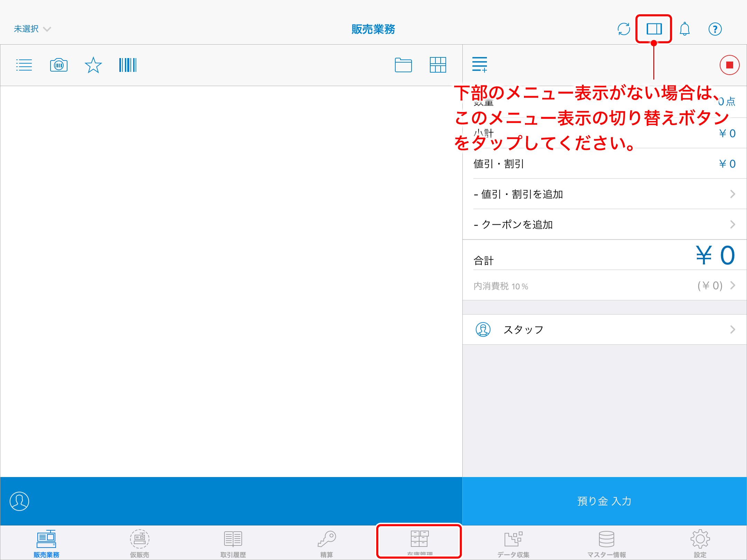Tap the add custom item icon
Screen dimensions: 747x560
480,64
